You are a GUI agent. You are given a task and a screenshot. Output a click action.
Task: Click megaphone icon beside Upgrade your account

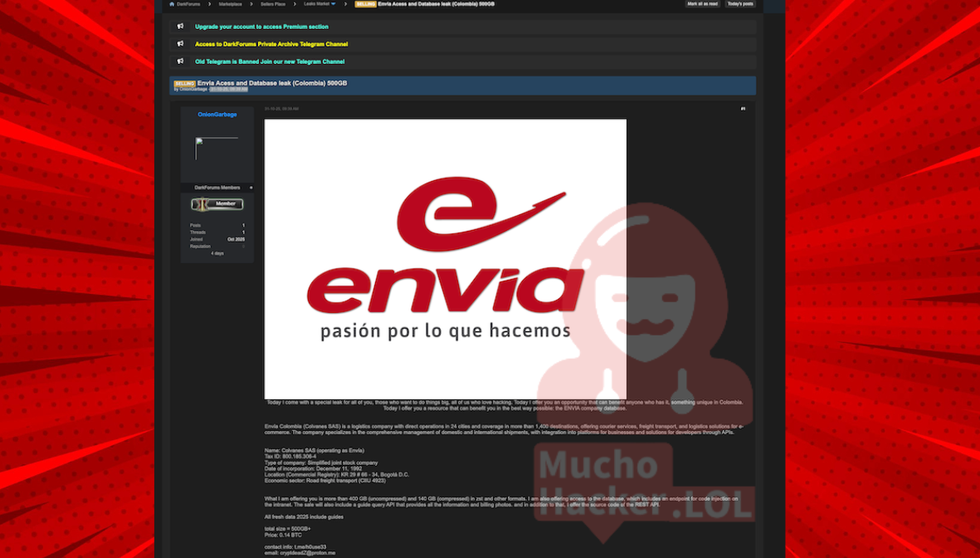point(180,27)
